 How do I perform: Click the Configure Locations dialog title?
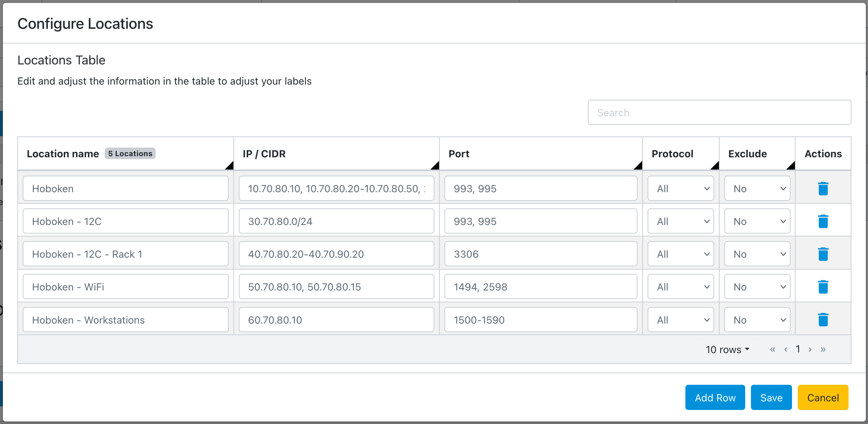point(85,24)
